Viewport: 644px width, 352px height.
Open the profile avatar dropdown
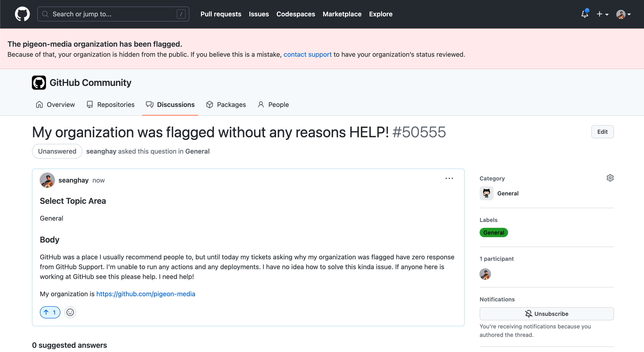[x=623, y=14]
